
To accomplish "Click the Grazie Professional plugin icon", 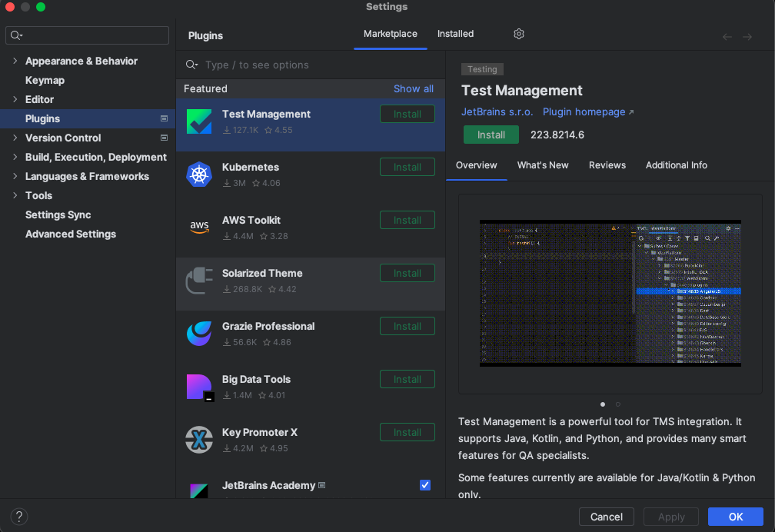I will [x=199, y=334].
